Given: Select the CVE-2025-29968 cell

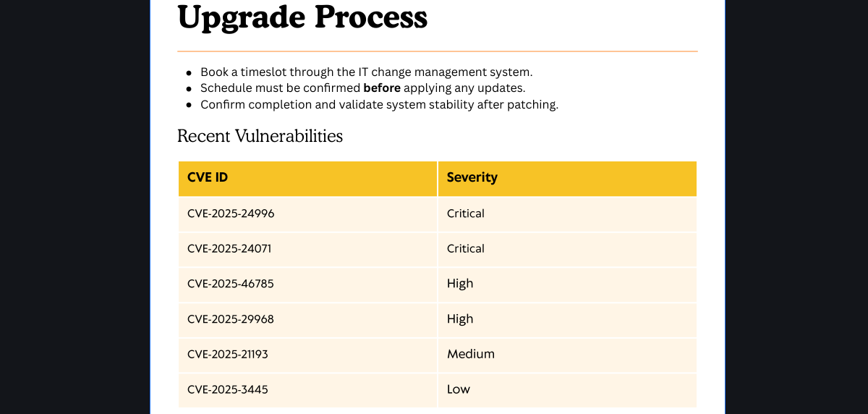Looking at the screenshot, I should point(230,319).
